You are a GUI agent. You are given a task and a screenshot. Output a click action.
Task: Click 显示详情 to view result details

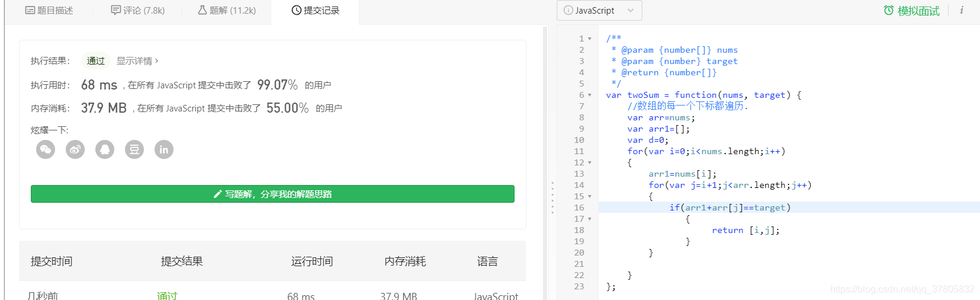(x=137, y=61)
